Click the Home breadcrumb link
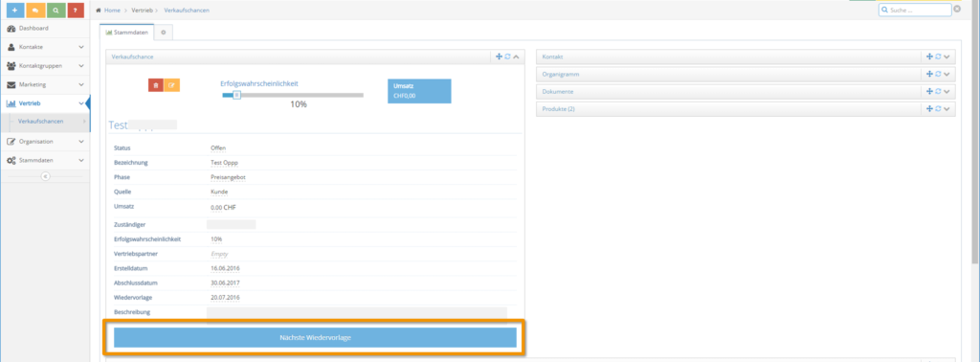980x362 pixels. coord(112,11)
